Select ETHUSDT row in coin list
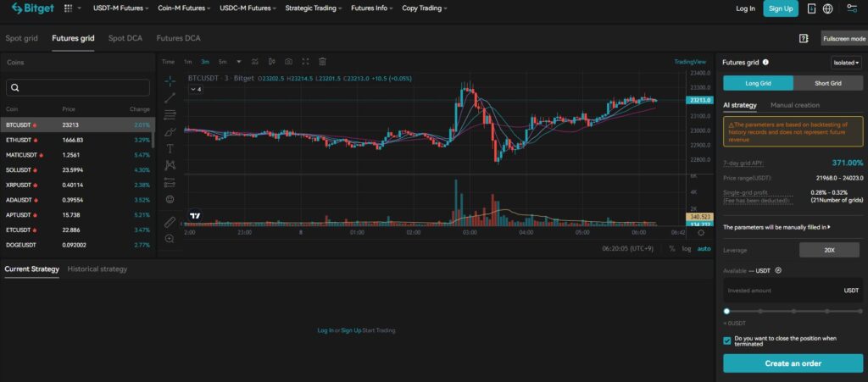The height and width of the screenshot is (382, 868). 77,141
